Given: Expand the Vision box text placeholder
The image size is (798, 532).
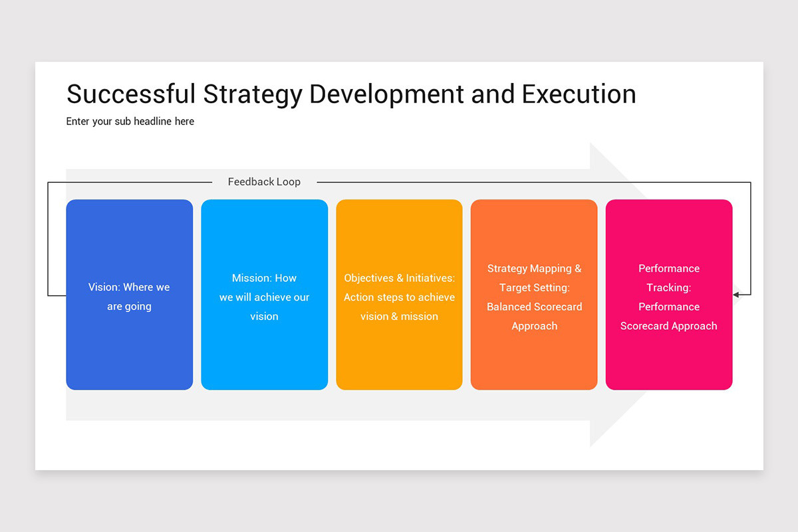Looking at the screenshot, I should pyautogui.click(x=129, y=297).
